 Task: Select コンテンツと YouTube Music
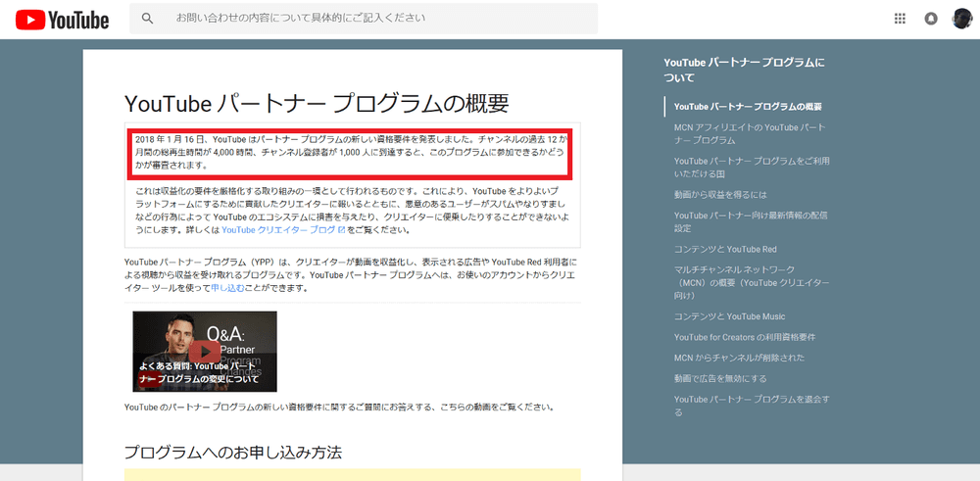pos(729,316)
